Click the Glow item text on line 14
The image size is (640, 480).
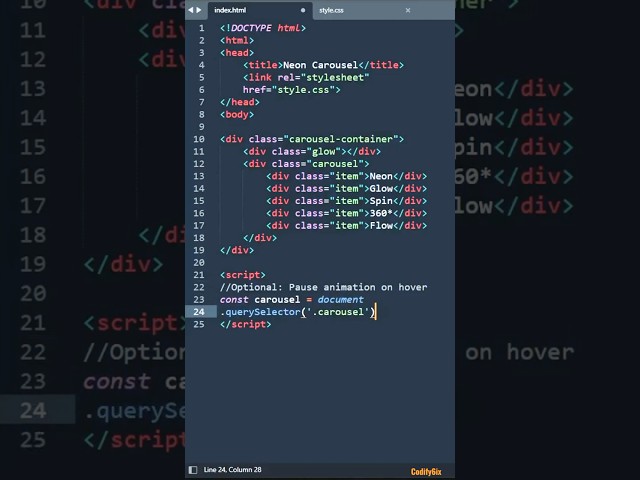381,189
